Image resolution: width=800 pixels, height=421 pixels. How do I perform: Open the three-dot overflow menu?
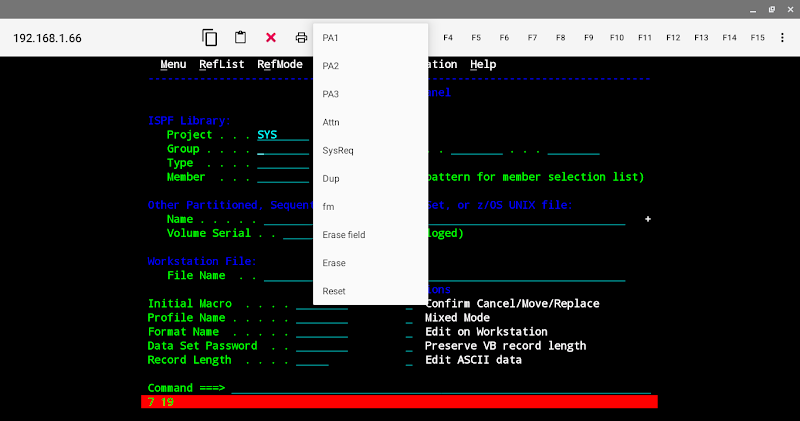[x=782, y=38]
